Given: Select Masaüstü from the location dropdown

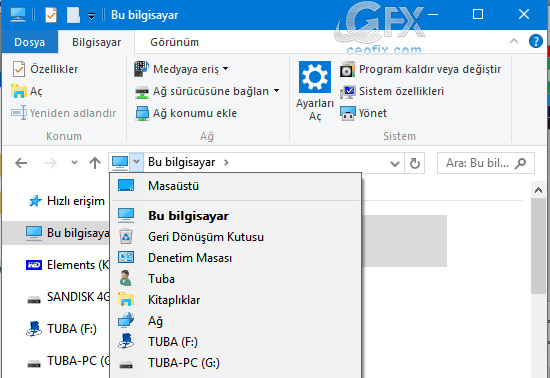Looking at the screenshot, I should pos(236,185).
